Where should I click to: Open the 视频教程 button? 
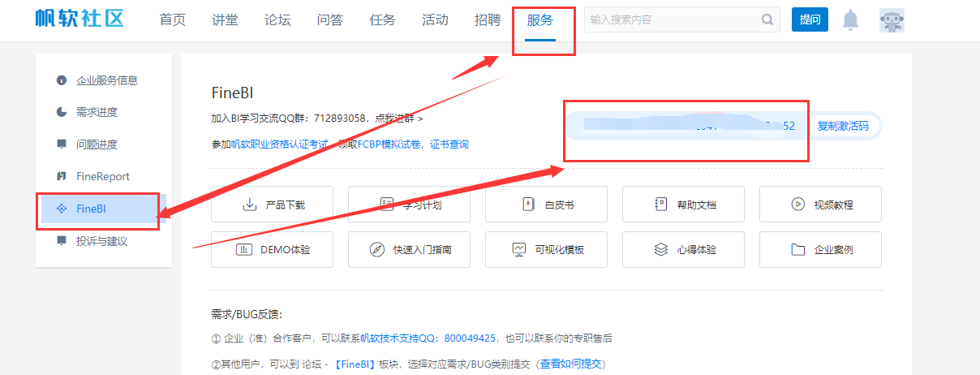tap(820, 204)
